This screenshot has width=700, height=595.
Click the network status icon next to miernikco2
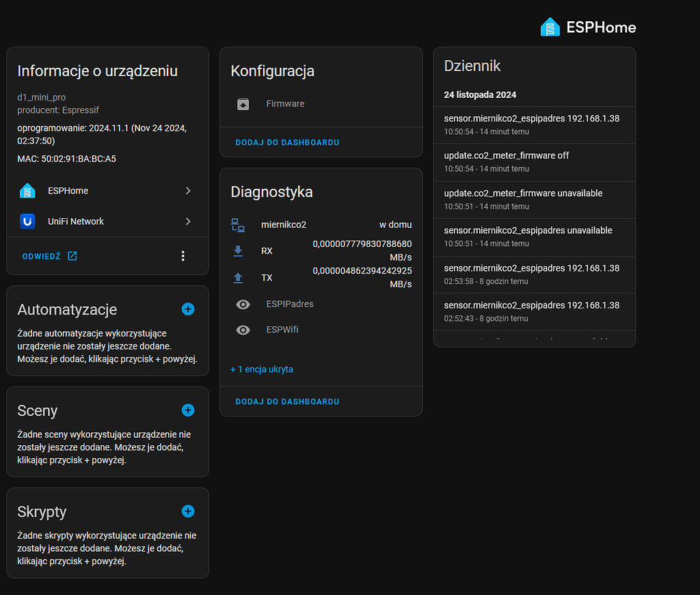coord(238,224)
